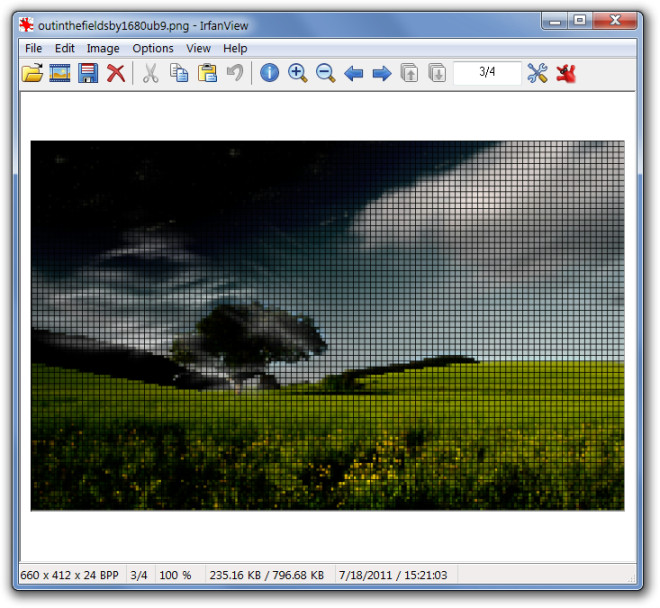Click the red IrfanView About mascot icon

click(x=566, y=73)
